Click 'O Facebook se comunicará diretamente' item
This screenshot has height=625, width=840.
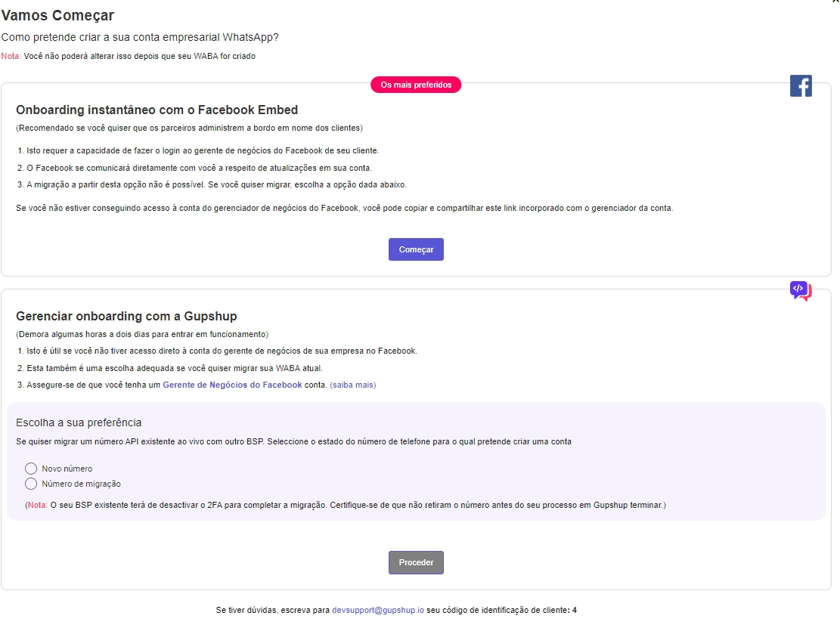(194, 169)
